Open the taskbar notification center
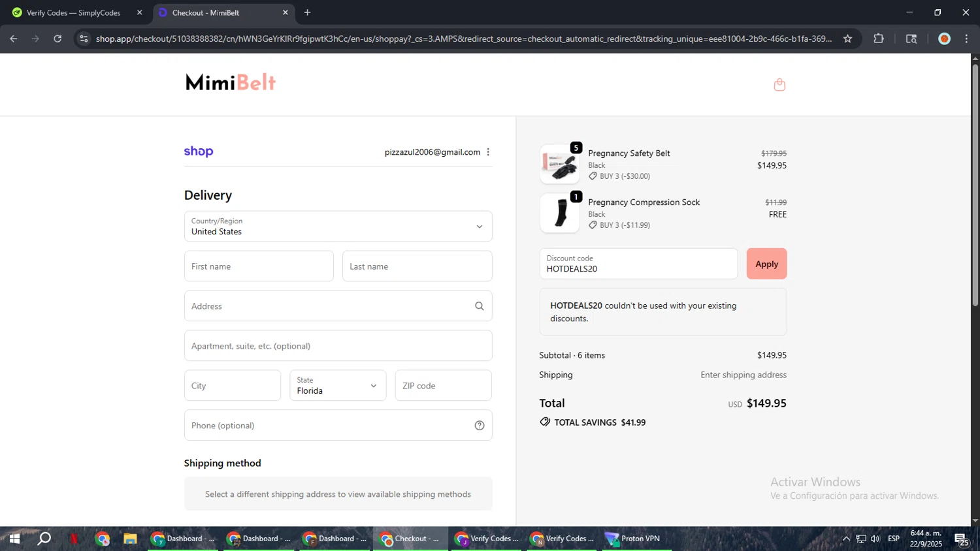 click(961, 539)
